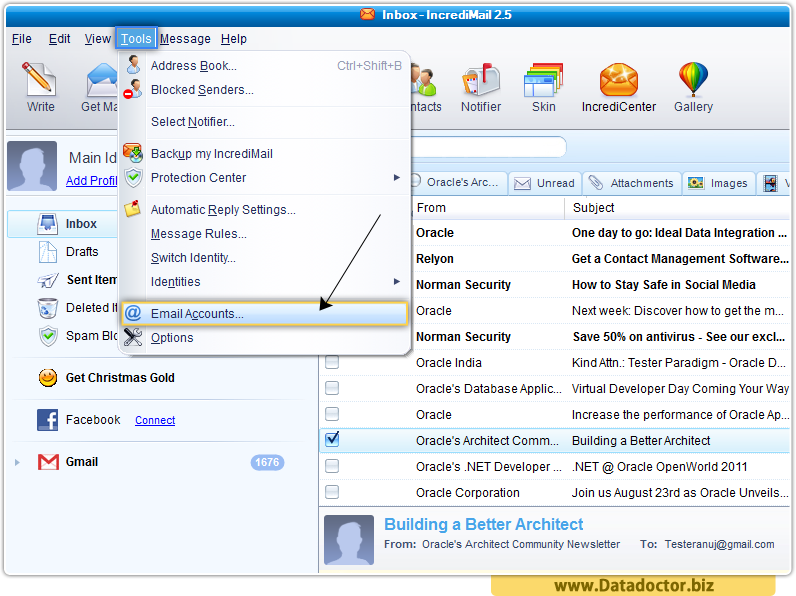Click in the search field
796x596 pixels.
coord(488,147)
